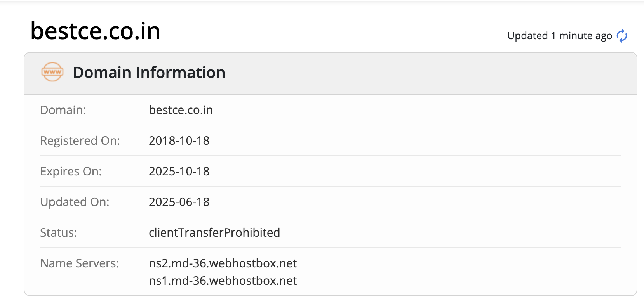Screen dimensions: 644x305
Task: Click the Expires On: label
Action: click(x=71, y=171)
